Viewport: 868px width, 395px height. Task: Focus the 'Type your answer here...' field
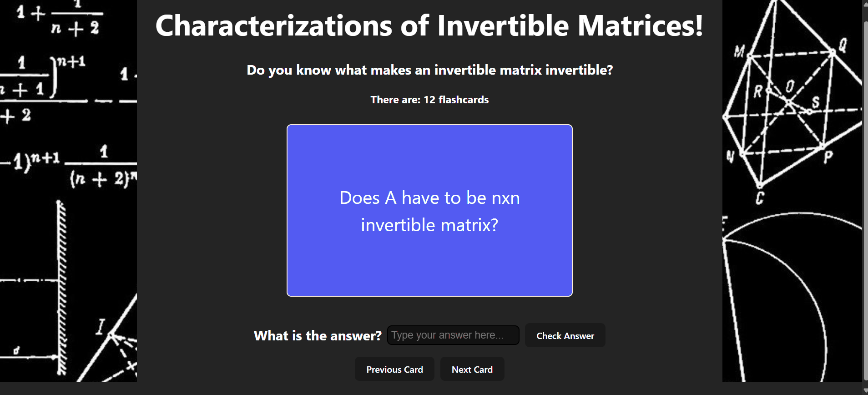(453, 335)
